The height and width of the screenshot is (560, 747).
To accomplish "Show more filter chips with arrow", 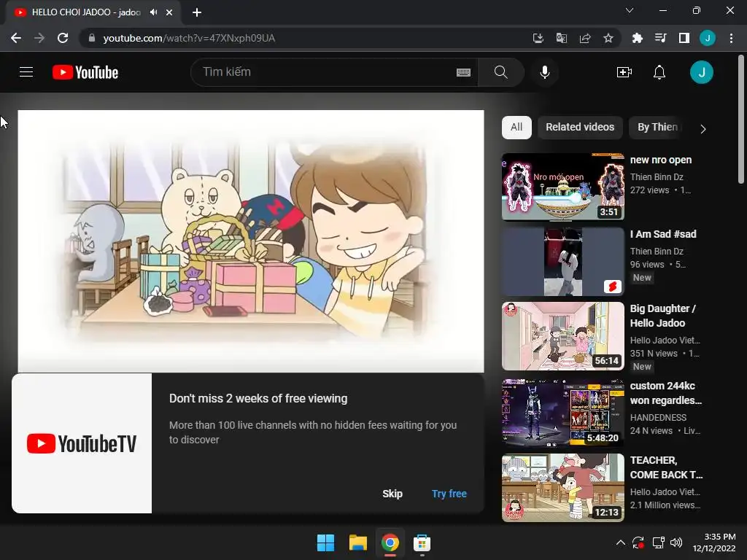I will (703, 128).
